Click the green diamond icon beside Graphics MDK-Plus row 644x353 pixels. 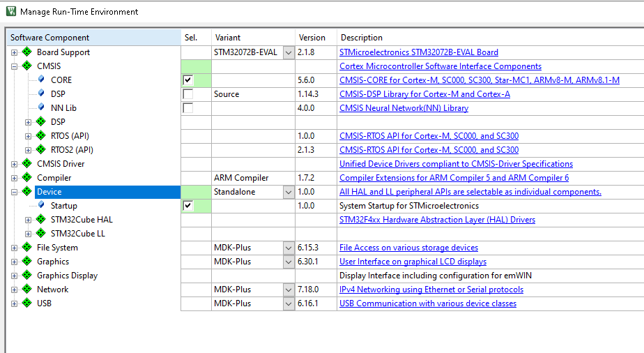(x=27, y=262)
